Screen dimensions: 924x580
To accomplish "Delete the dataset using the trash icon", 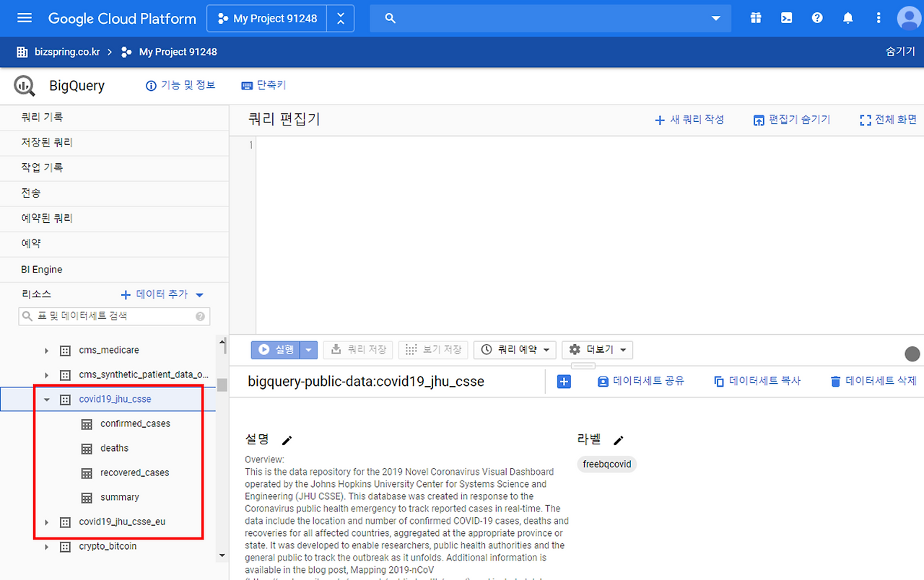I will pyautogui.click(x=835, y=382).
